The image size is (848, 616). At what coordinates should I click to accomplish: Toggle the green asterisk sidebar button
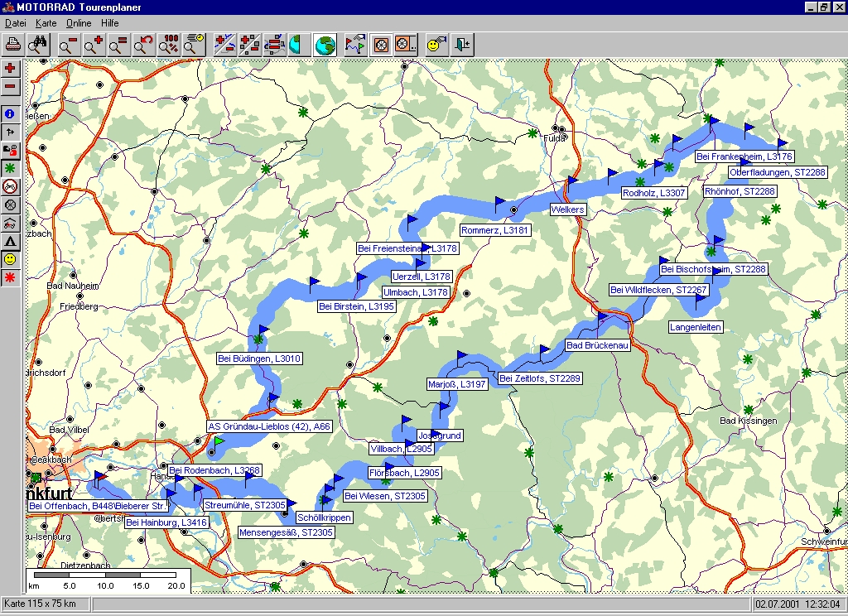tap(10, 168)
